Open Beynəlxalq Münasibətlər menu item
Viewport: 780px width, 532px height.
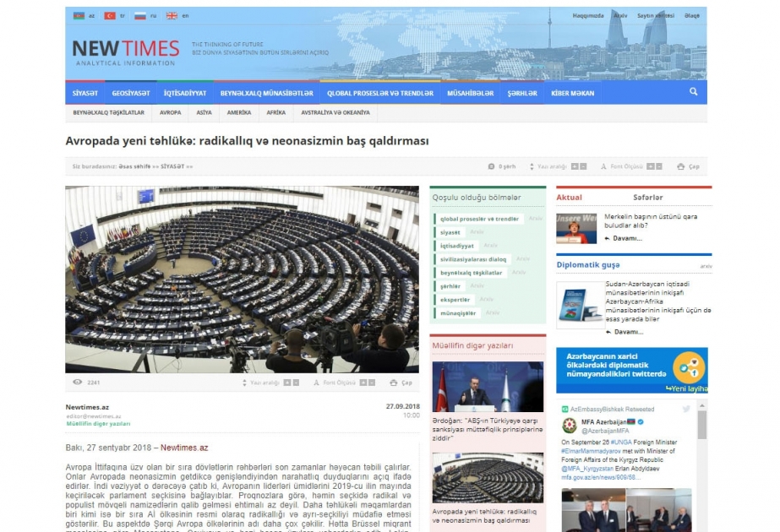click(x=267, y=93)
